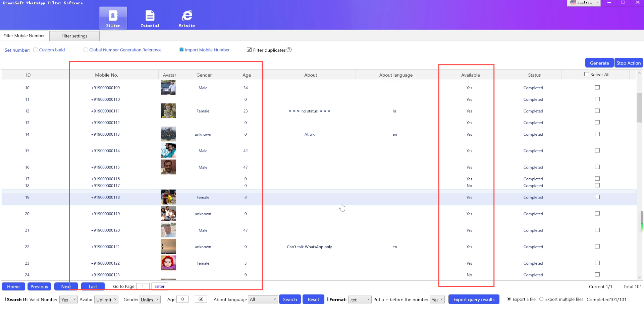Switch to Filter Mobile Number tab
The height and width of the screenshot is (312, 644).
tap(24, 36)
